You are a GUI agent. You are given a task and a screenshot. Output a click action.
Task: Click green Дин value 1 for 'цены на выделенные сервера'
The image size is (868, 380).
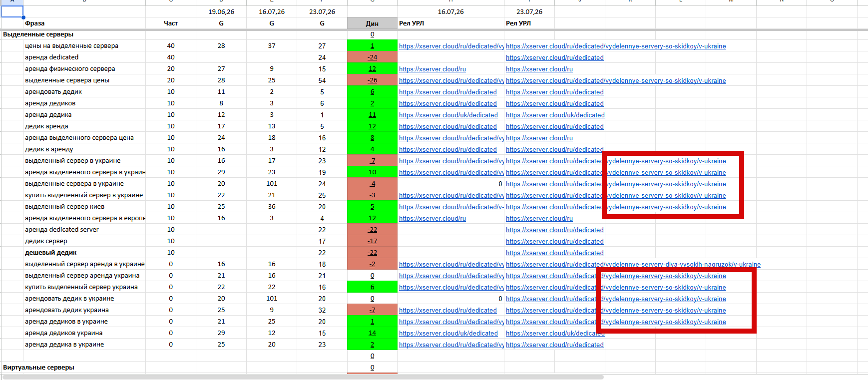[x=372, y=46]
